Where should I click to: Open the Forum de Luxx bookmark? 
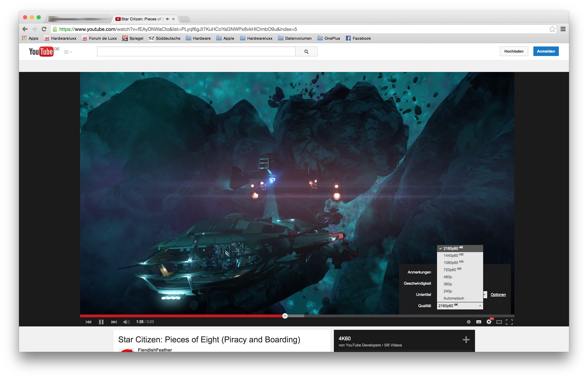click(99, 38)
